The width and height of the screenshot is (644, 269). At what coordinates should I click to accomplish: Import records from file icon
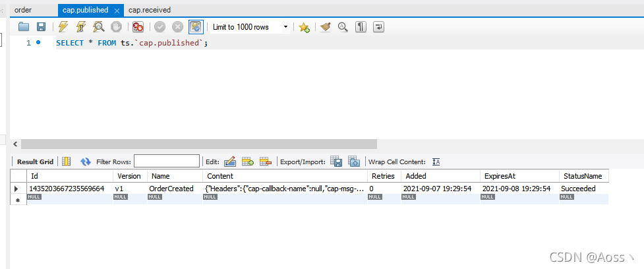(354, 162)
